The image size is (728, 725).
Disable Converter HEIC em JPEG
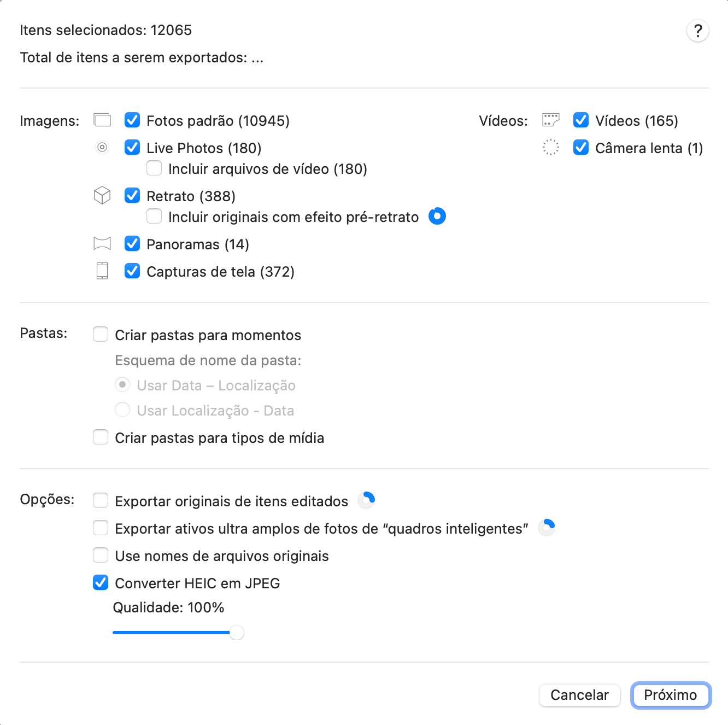coord(101,582)
